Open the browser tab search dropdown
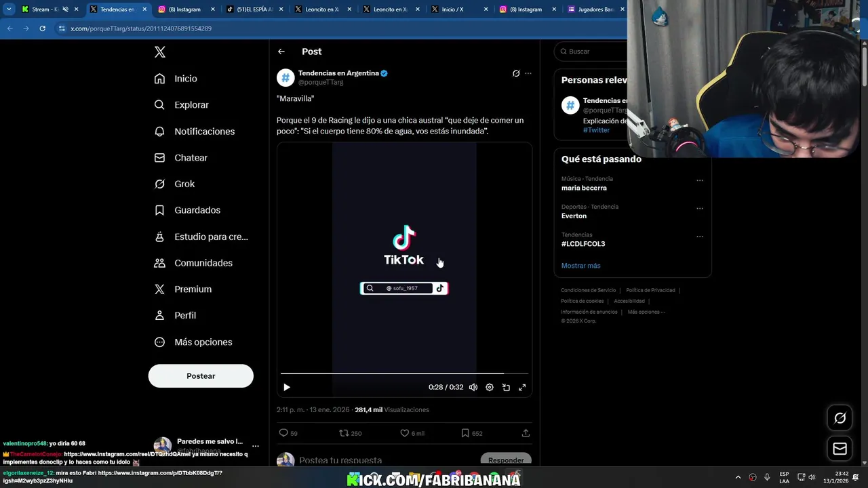Image resolution: width=868 pixels, height=488 pixels. coord(8,9)
